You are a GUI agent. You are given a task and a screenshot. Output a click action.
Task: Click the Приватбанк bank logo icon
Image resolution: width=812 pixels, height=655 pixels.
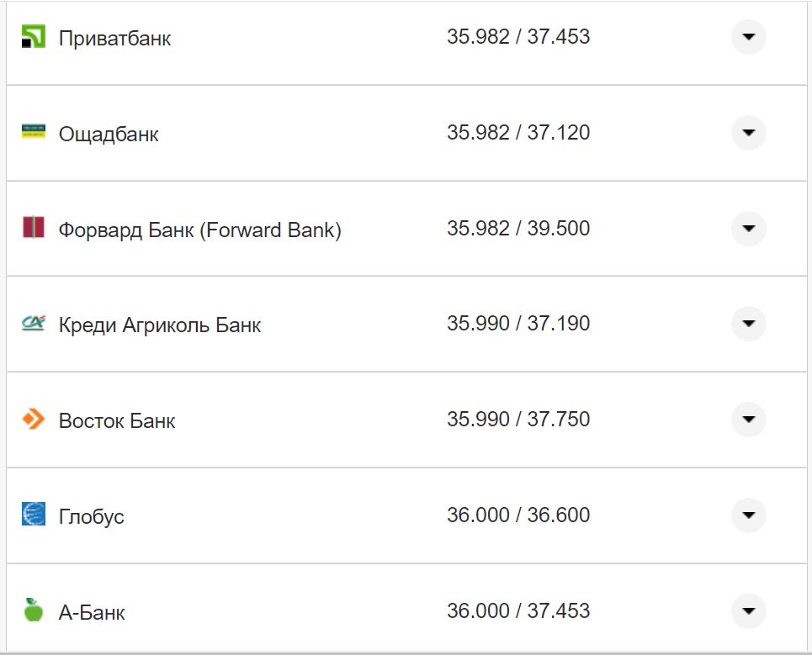coord(33,37)
